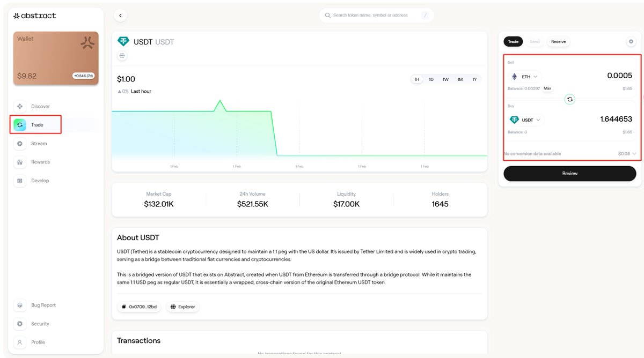Select the 1W chart range
The width and height of the screenshot is (644, 358).
click(445, 79)
